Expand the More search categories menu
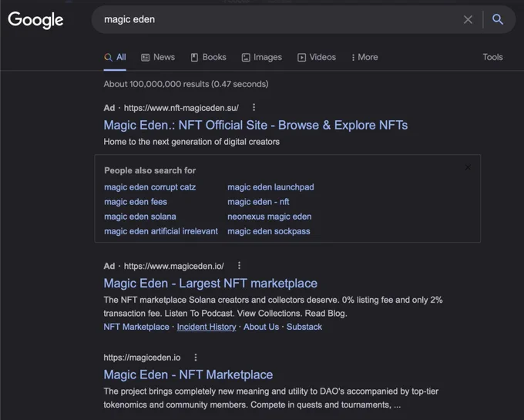This screenshot has height=420, width=524. 365,57
